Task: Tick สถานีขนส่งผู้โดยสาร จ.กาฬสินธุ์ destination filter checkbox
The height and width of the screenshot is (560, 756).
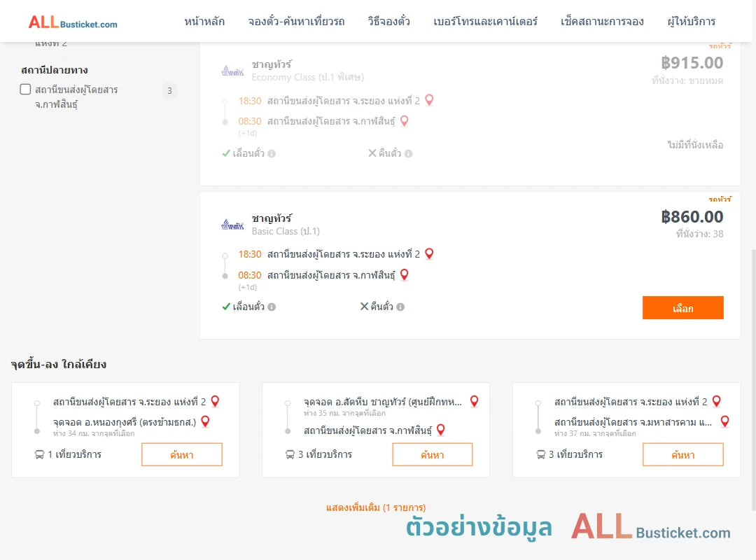Action: (x=26, y=89)
